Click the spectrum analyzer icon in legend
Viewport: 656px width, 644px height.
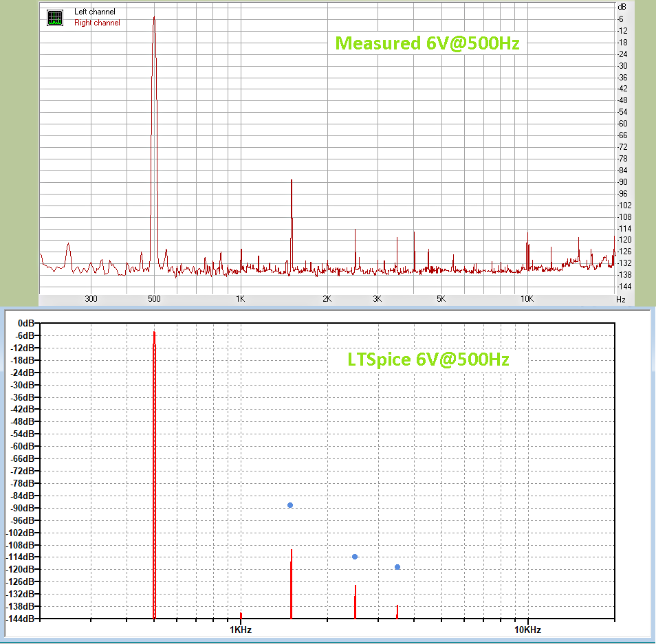(55, 18)
